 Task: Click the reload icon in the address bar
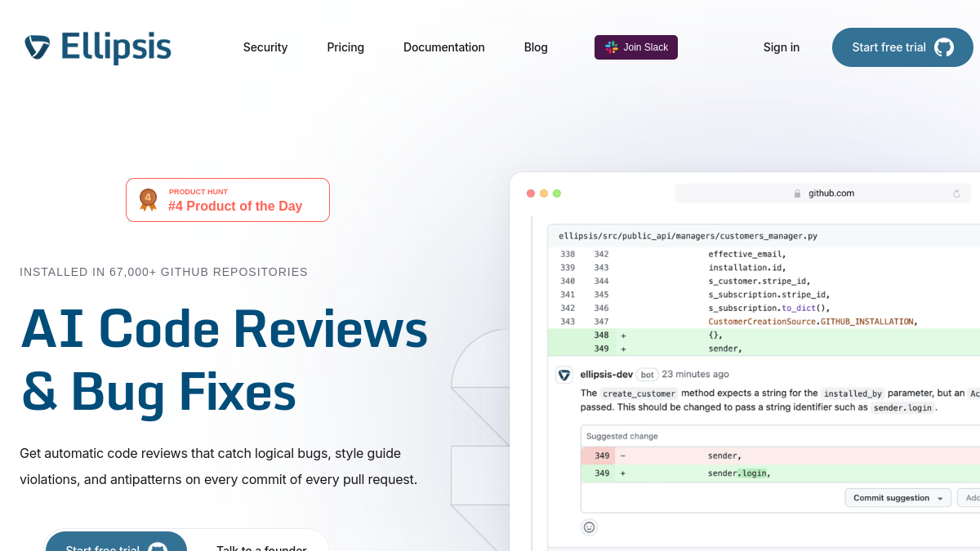tap(956, 193)
